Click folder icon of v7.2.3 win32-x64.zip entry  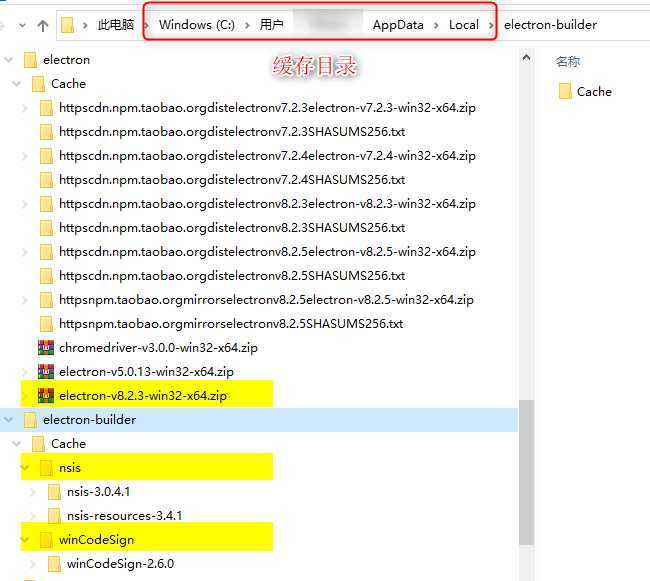click(x=46, y=108)
